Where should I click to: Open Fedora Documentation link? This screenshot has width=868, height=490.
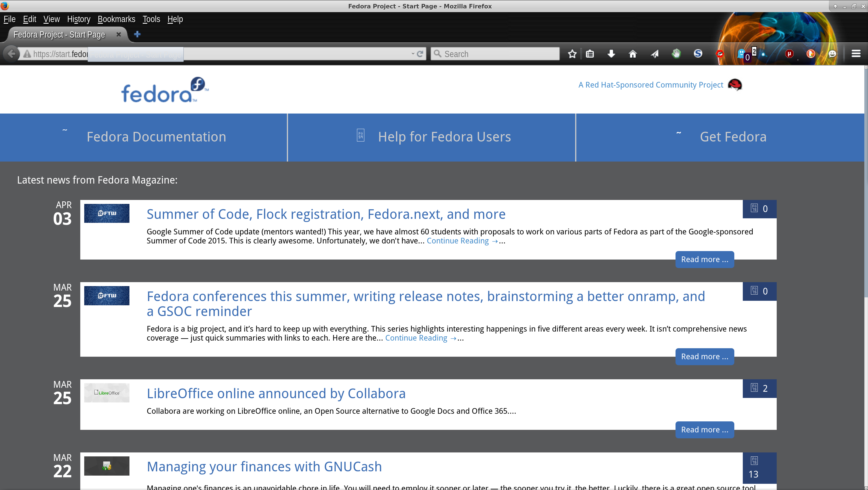coord(156,137)
